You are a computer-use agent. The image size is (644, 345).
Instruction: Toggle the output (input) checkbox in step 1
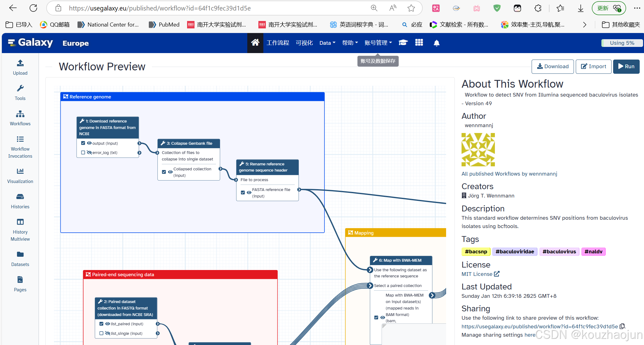click(x=83, y=143)
